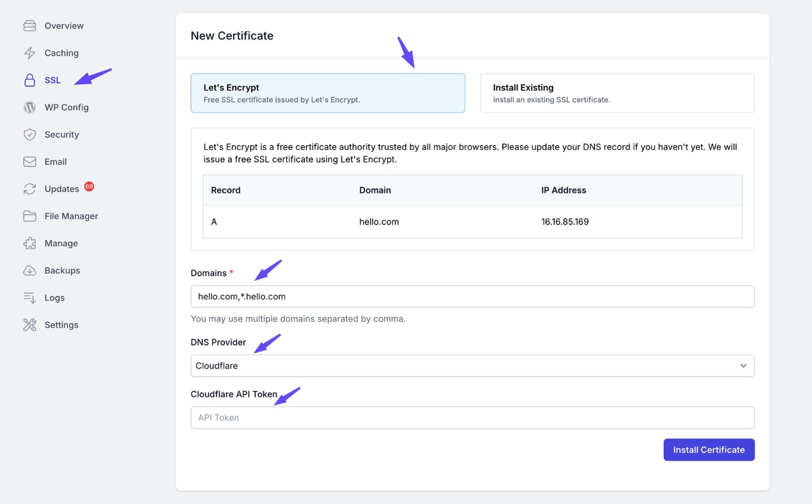This screenshot has height=504, width=812.
Task: Click the SSL padlock icon
Action: pyautogui.click(x=30, y=80)
